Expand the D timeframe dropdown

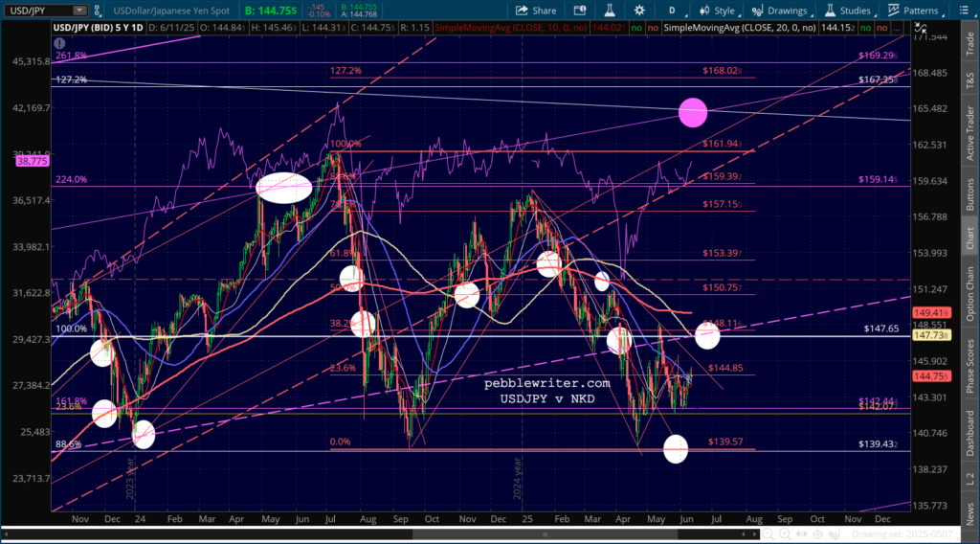pos(676,11)
